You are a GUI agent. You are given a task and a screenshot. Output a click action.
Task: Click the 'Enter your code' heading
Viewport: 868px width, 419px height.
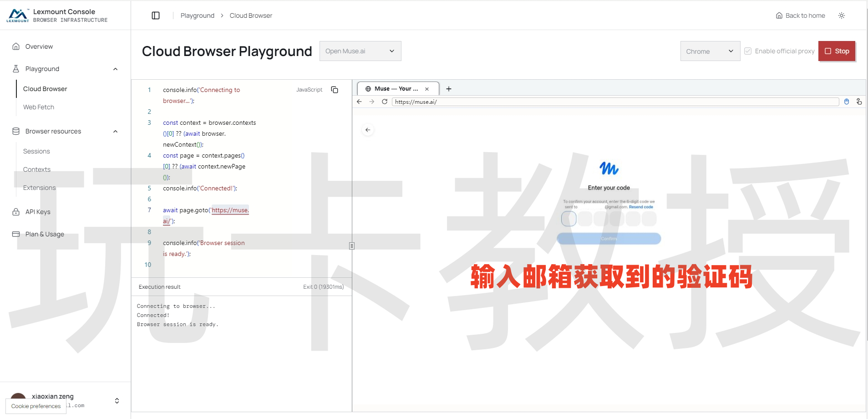coord(609,188)
